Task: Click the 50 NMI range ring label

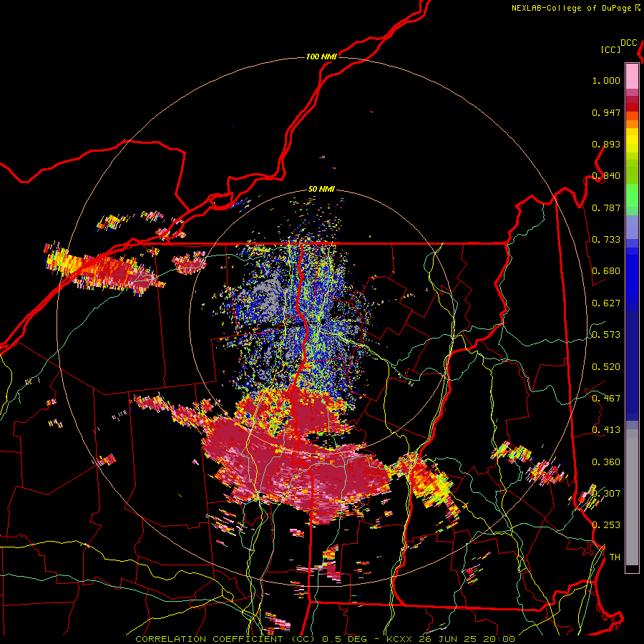Action: [x=321, y=190]
